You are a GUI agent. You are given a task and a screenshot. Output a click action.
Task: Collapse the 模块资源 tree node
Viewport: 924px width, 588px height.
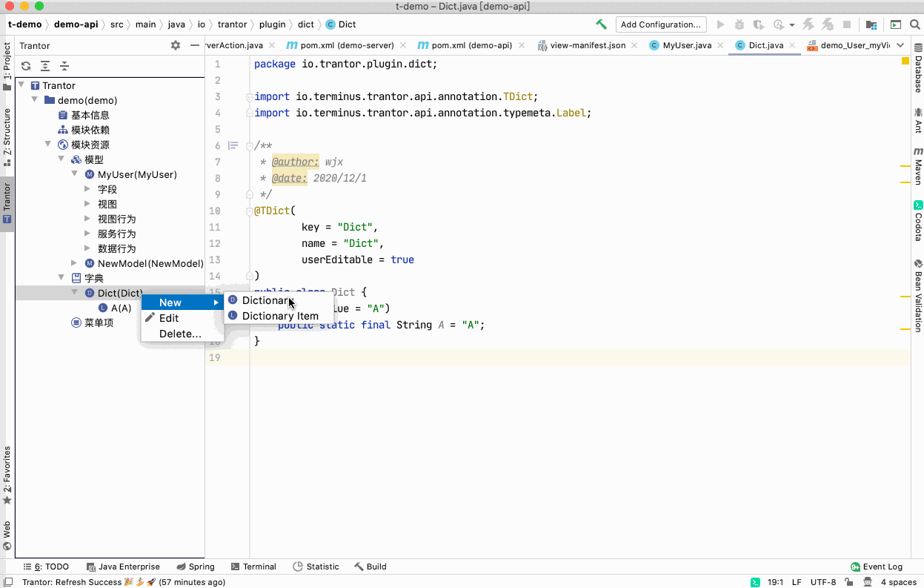point(47,145)
